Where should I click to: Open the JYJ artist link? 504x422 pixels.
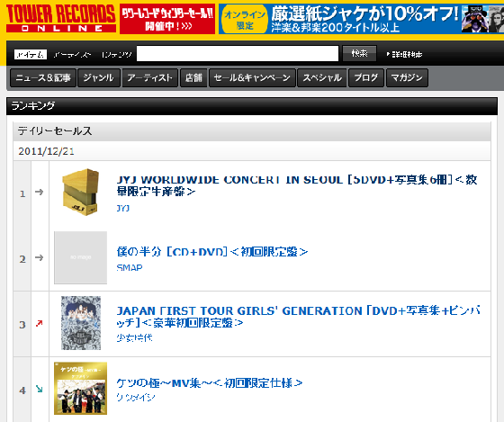[x=123, y=208]
